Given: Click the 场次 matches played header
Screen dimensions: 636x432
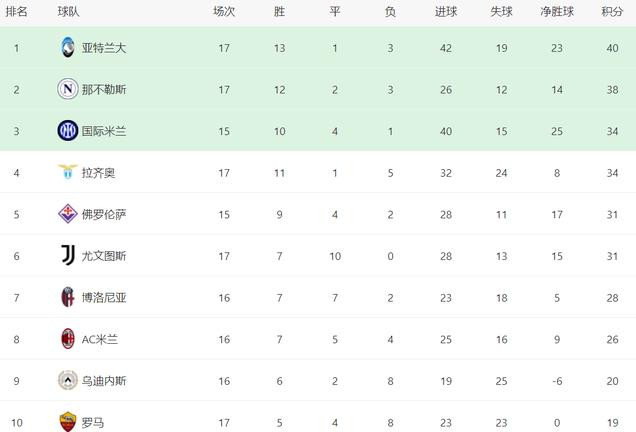Looking at the screenshot, I should pos(224,11).
